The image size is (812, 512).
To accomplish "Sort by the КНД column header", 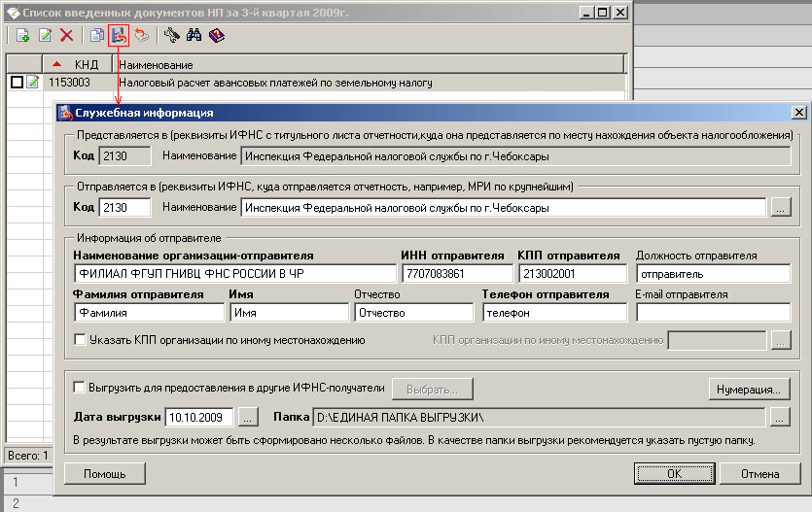I will [x=78, y=65].
